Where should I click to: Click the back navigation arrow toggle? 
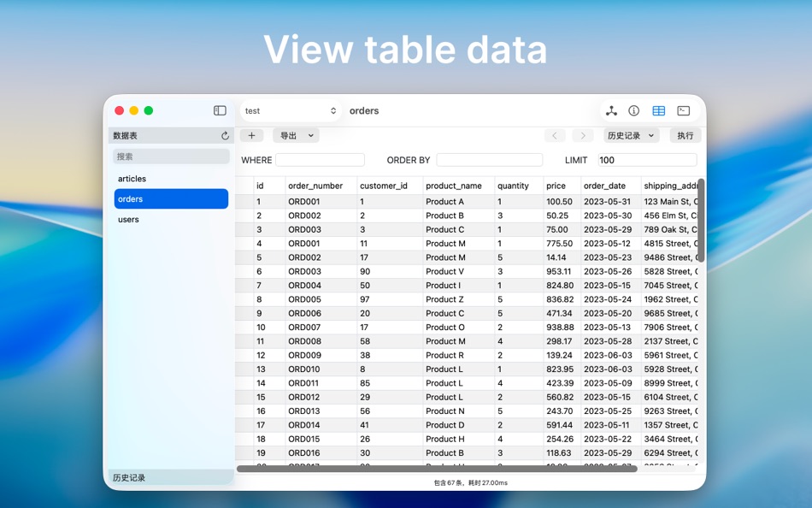555,135
